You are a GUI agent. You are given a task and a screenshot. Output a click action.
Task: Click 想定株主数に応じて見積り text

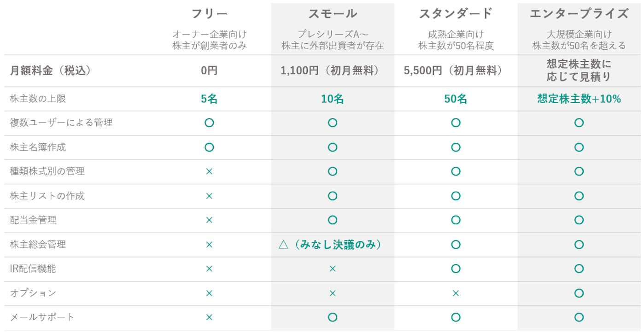point(579,70)
